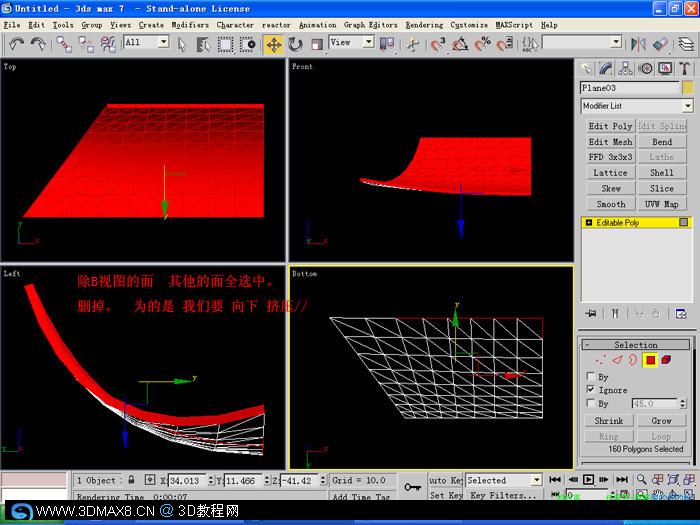Click the object color swatch beside Plane03

coord(688,88)
